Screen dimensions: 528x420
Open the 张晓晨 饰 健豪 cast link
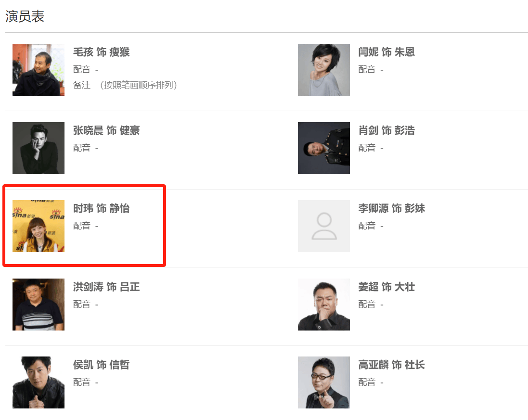pos(106,130)
